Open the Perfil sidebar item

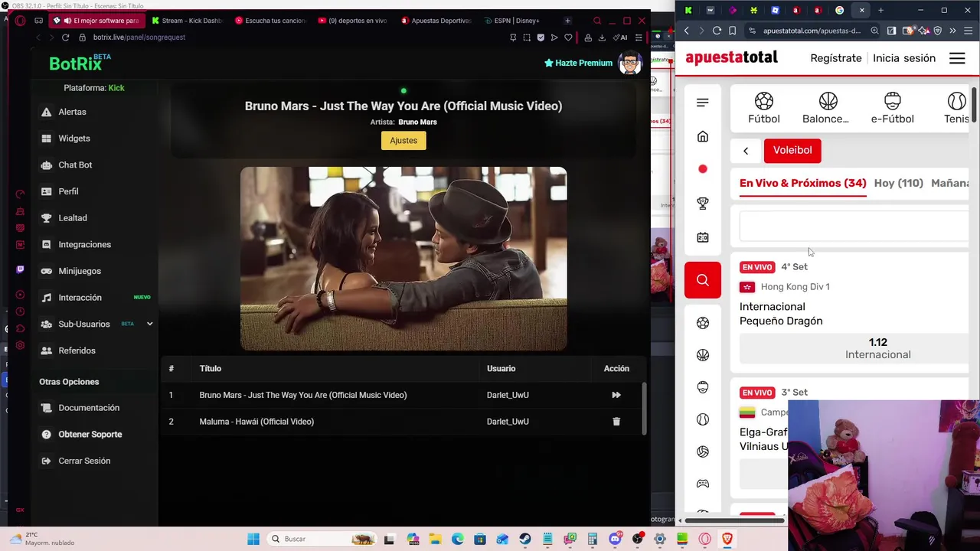[x=68, y=191]
